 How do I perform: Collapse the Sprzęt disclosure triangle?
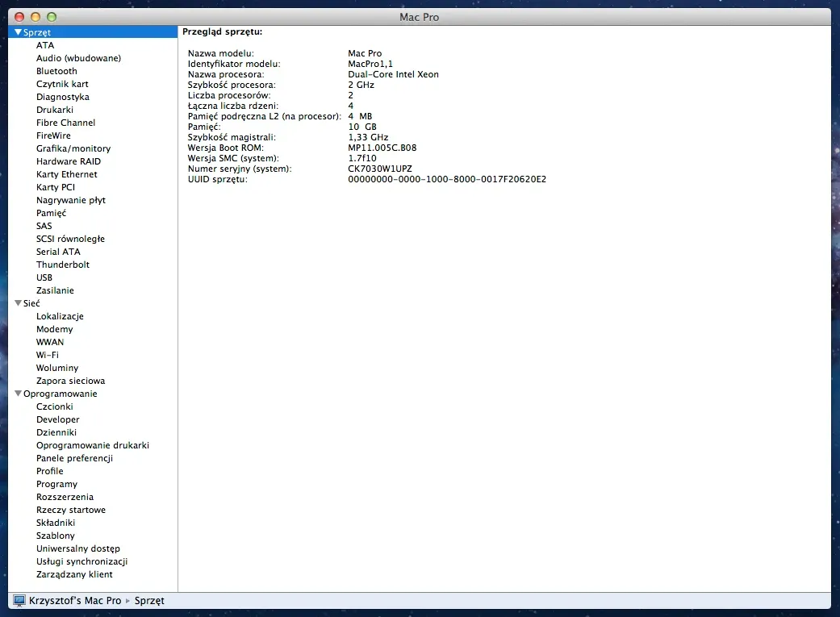click(x=19, y=32)
